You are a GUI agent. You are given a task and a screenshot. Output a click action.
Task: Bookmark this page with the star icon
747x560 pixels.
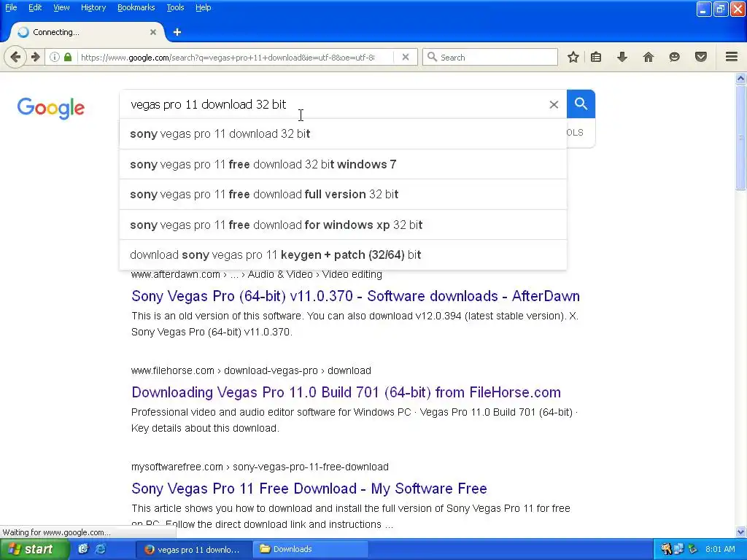click(573, 57)
